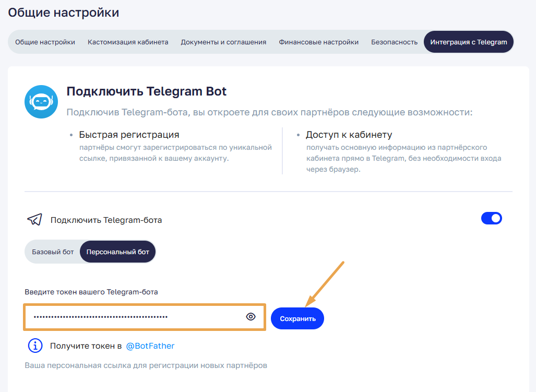Image resolution: width=536 pixels, height=392 pixels.
Task: Open the Общие настройки tab
Action: 45,42
